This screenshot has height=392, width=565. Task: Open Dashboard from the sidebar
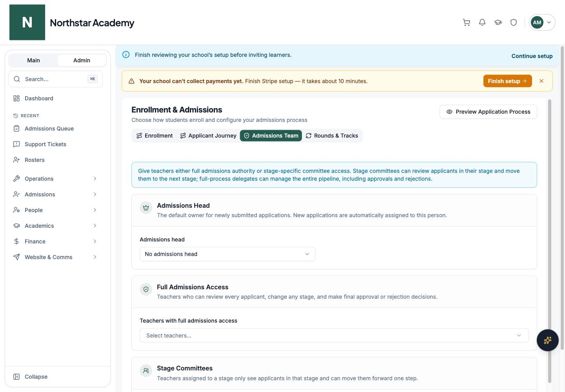coord(55,98)
